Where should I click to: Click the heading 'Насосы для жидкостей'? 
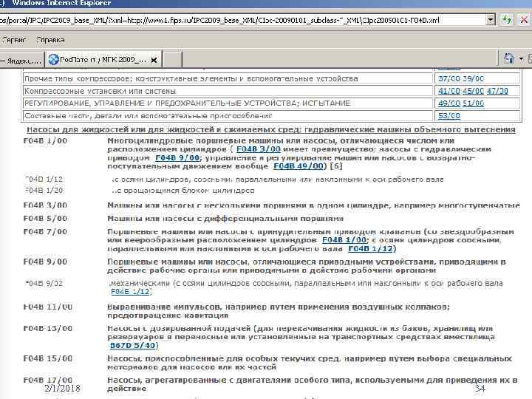[x=271, y=129]
